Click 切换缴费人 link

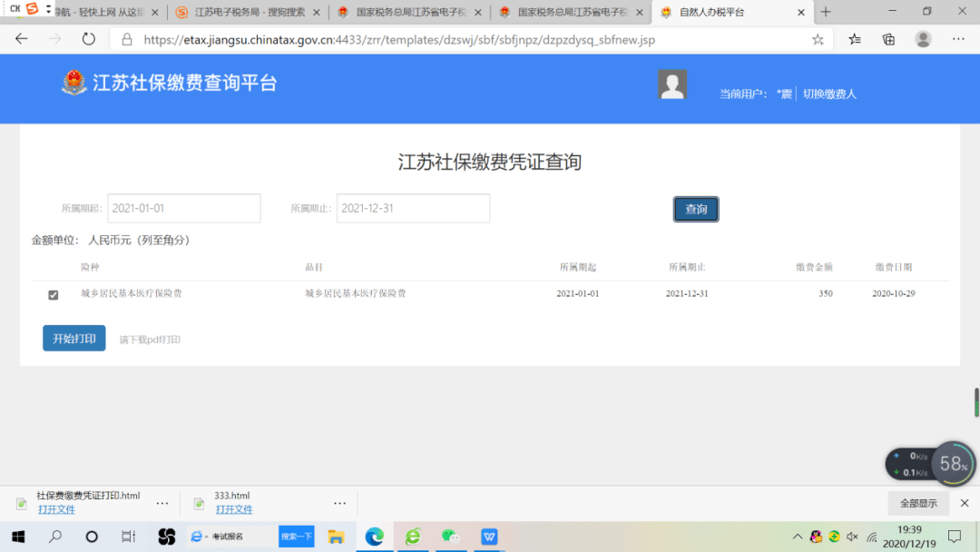(829, 94)
